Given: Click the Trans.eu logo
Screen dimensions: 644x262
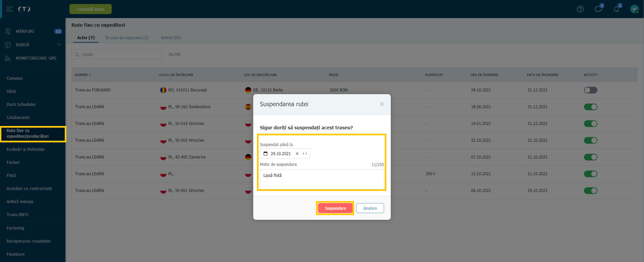Looking at the screenshot, I should [24, 9].
